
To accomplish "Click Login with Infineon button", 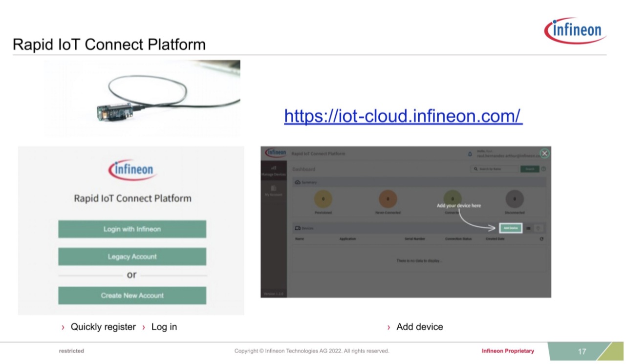I will (132, 229).
